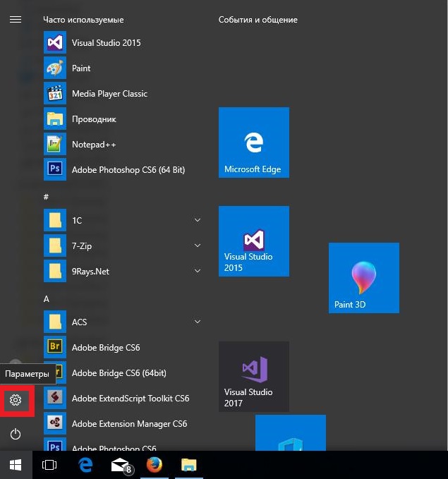Screen dimensions: 448x479
Task: Click the Notepad++ label
Action: (x=94, y=144)
